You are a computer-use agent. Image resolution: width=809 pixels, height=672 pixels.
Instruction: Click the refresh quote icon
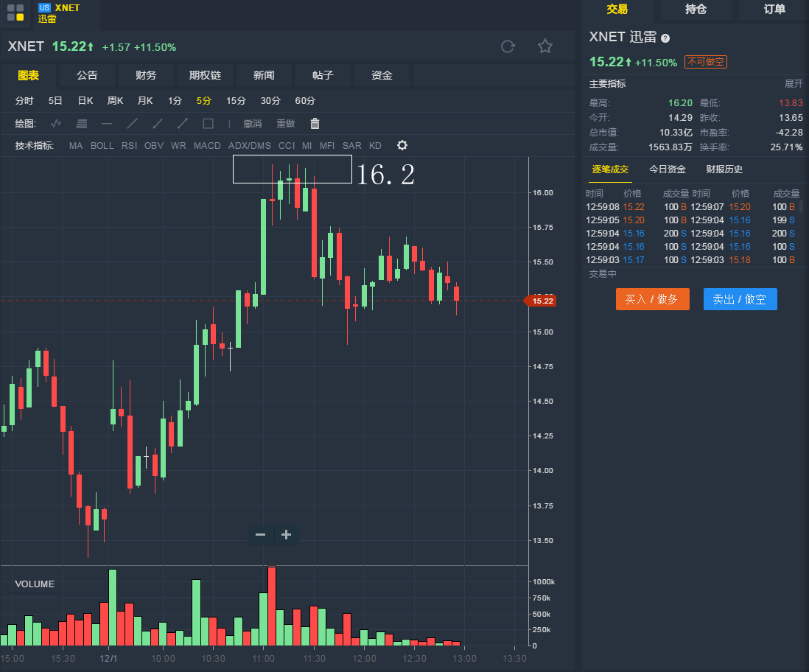(508, 46)
